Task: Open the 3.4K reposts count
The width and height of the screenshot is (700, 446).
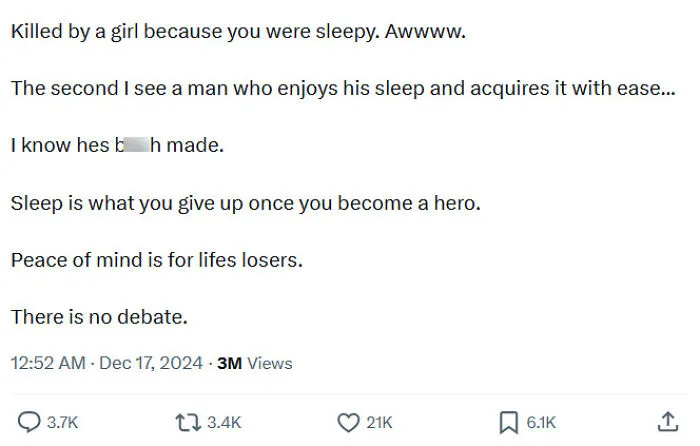Action: pyautogui.click(x=224, y=422)
